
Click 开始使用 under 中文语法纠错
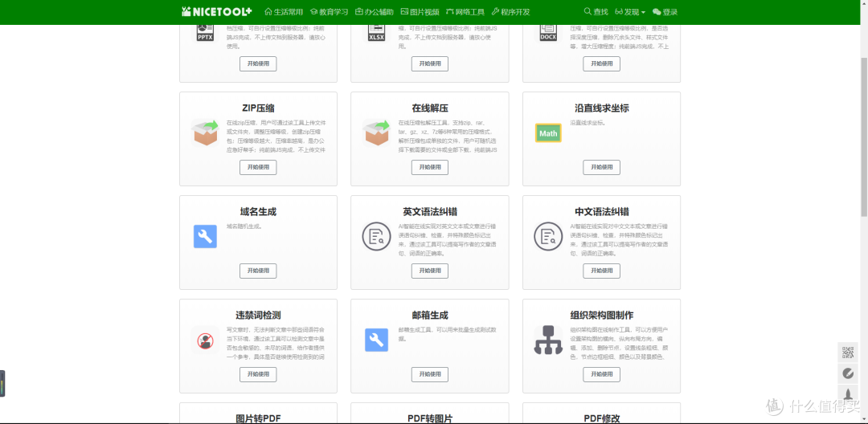click(601, 271)
